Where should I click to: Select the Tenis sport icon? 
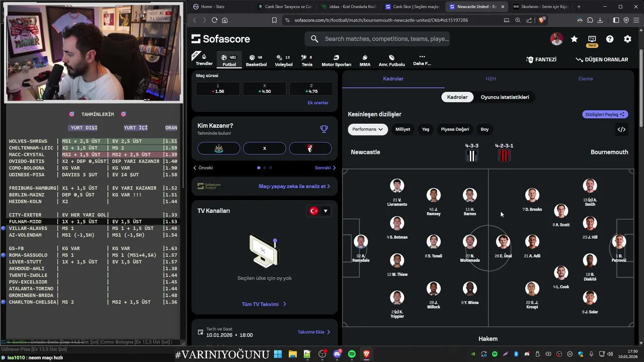click(307, 60)
